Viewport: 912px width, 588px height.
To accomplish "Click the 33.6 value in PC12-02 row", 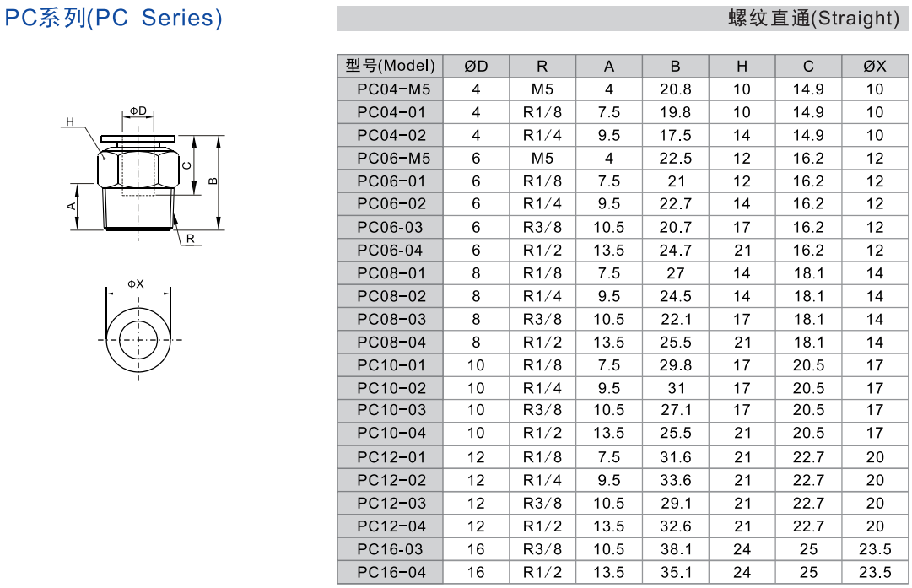I will coord(675,480).
